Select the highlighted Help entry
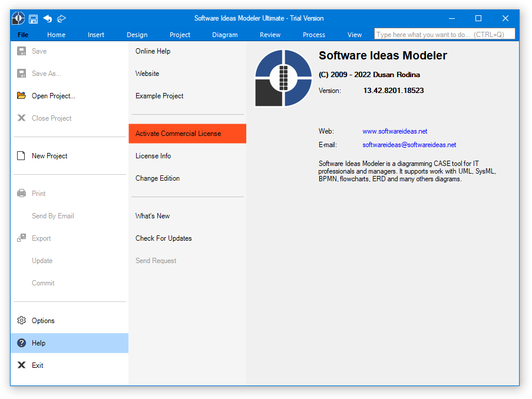Screen dimensions: 532x399 click(x=70, y=343)
